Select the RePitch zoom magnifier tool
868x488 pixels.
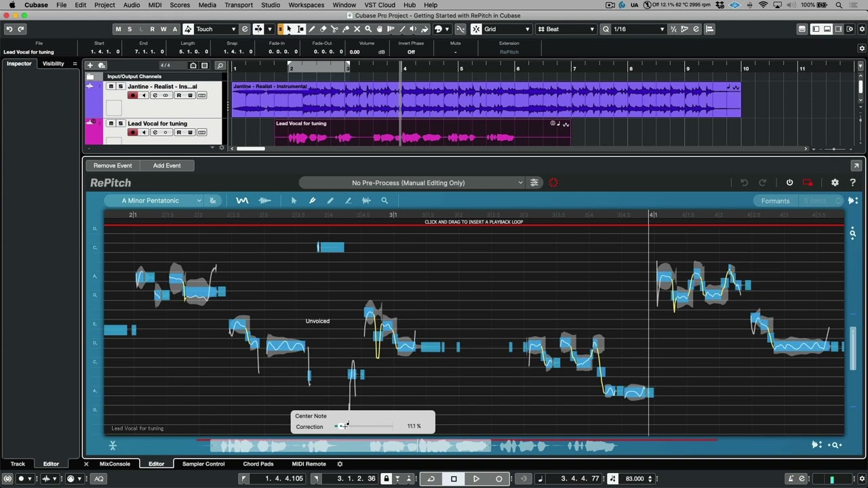(384, 201)
